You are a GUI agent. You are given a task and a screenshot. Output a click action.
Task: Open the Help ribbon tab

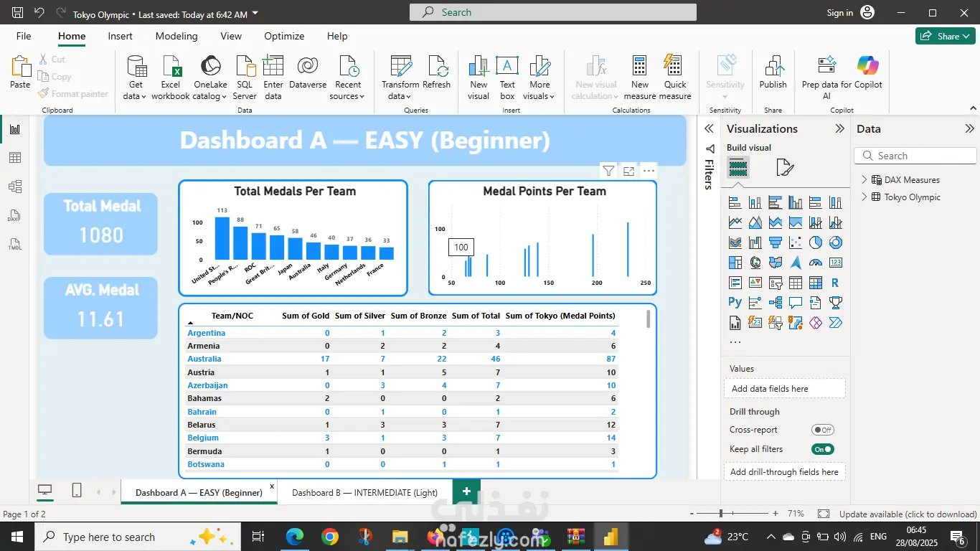coord(337,36)
